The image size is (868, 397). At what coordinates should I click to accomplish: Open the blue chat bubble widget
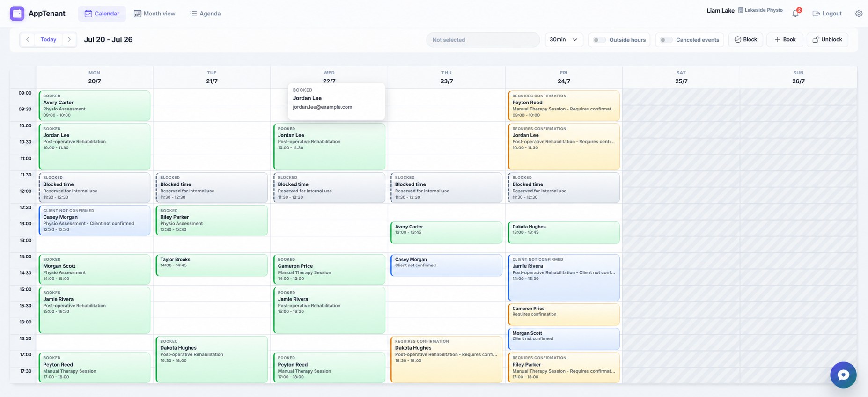pos(843,375)
